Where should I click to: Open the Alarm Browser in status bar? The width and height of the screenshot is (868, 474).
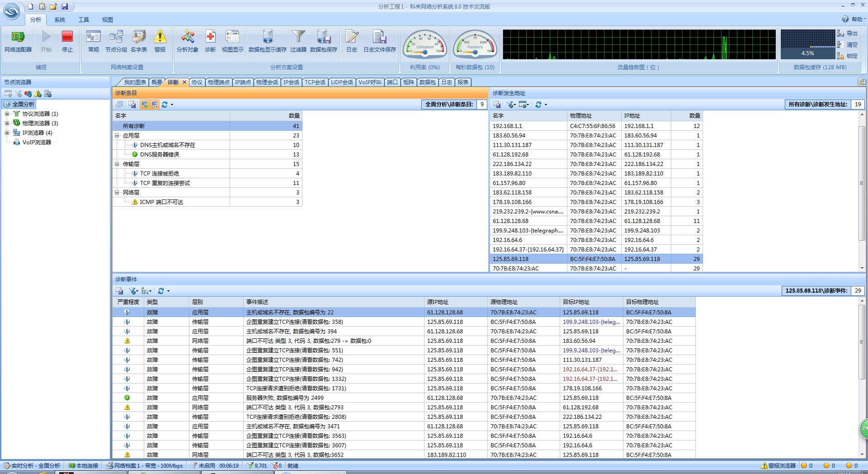tap(778, 466)
